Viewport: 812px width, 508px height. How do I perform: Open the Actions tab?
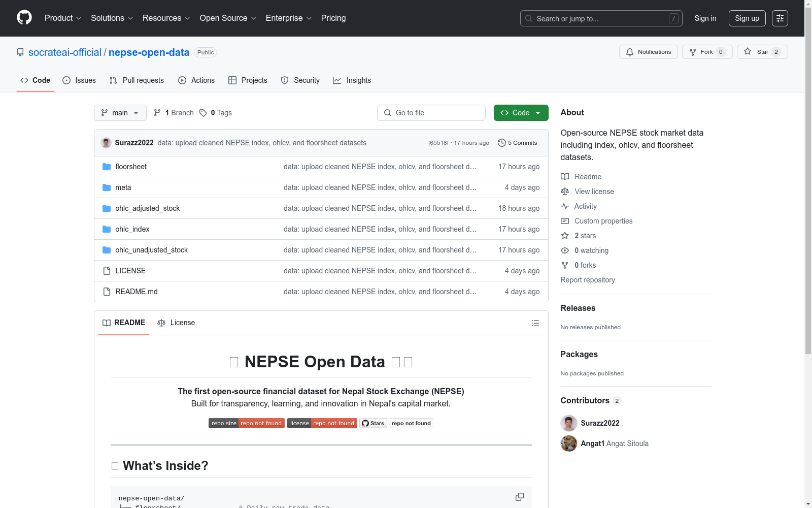click(x=196, y=80)
